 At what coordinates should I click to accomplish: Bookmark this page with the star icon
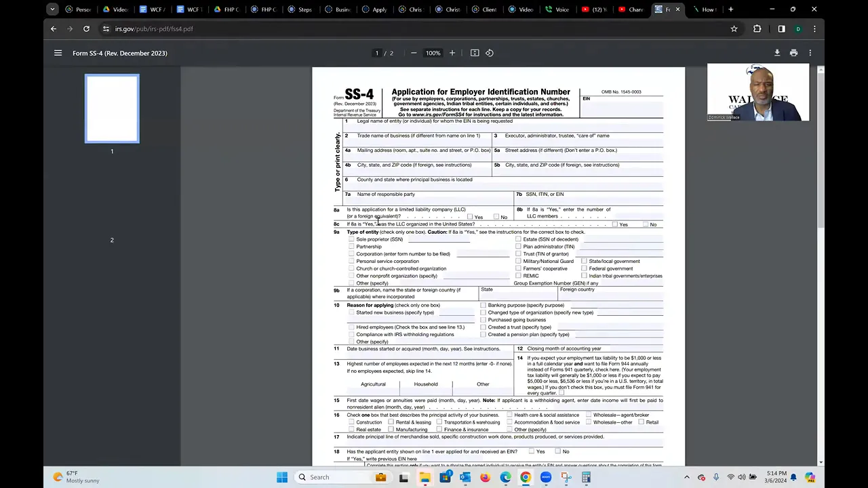pyautogui.click(x=734, y=28)
